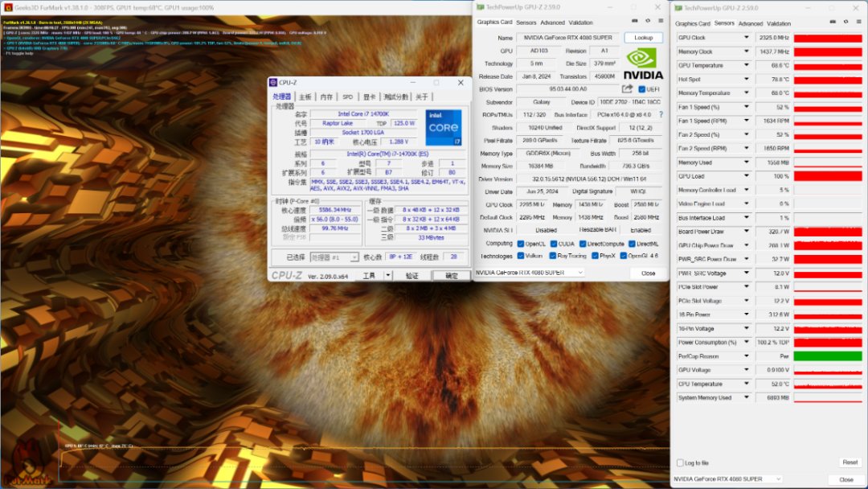Toggle the UEFI checkbox
The width and height of the screenshot is (868, 489).
(641, 89)
